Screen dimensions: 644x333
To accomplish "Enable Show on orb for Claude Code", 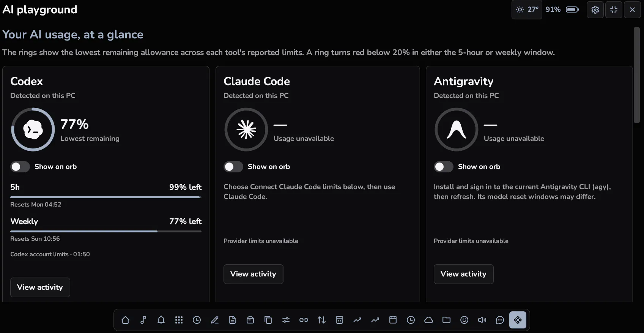I will [233, 167].
